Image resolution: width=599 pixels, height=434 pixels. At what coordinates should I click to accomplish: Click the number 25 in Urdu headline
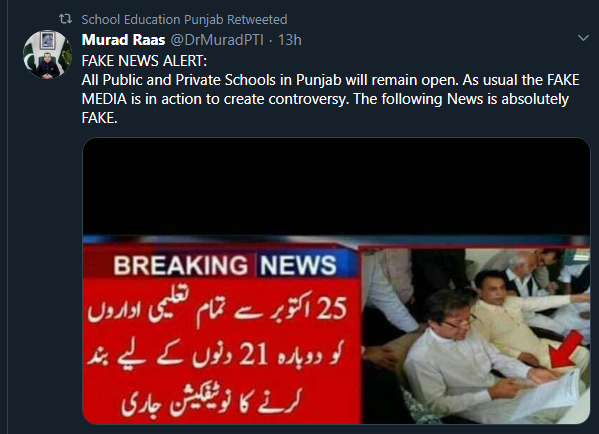pyautogui.click(x=332, y=308)
